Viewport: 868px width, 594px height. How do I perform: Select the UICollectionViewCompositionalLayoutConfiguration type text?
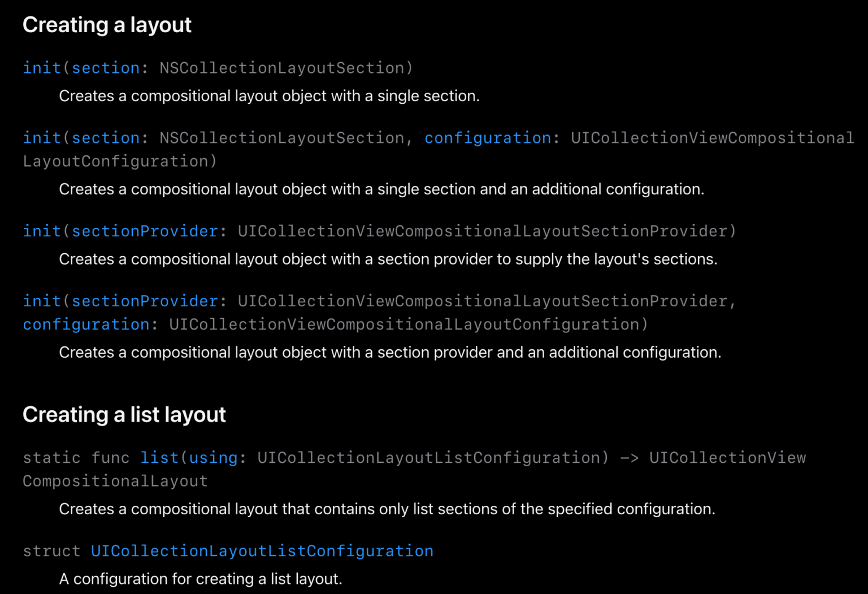pos(405,324)
